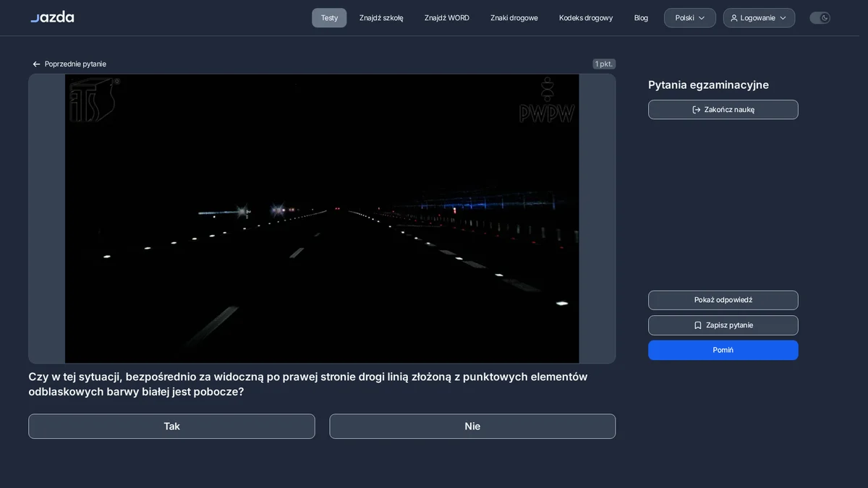The height and width of the screenshot is (488, 868).
Task: Open Kodeks drogowy
Action: (x=586, y=18)
